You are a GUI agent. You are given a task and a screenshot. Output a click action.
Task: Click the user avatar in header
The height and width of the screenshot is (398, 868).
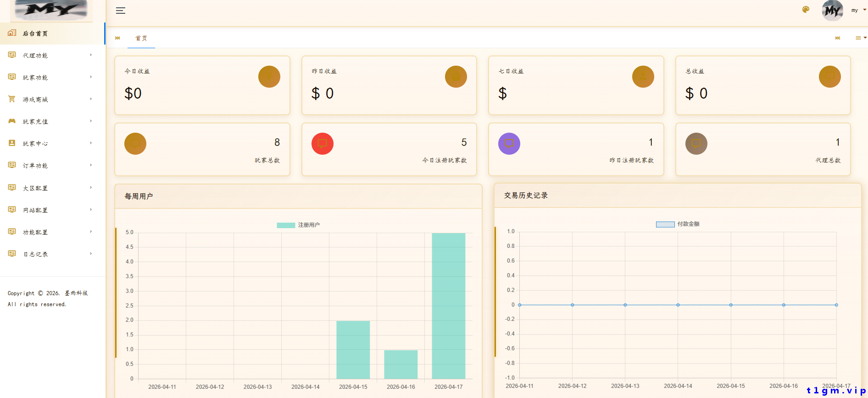832,10
